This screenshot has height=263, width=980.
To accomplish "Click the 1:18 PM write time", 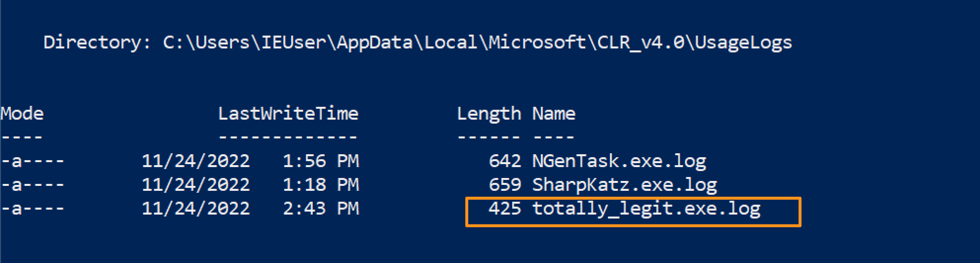I will 321,185.
